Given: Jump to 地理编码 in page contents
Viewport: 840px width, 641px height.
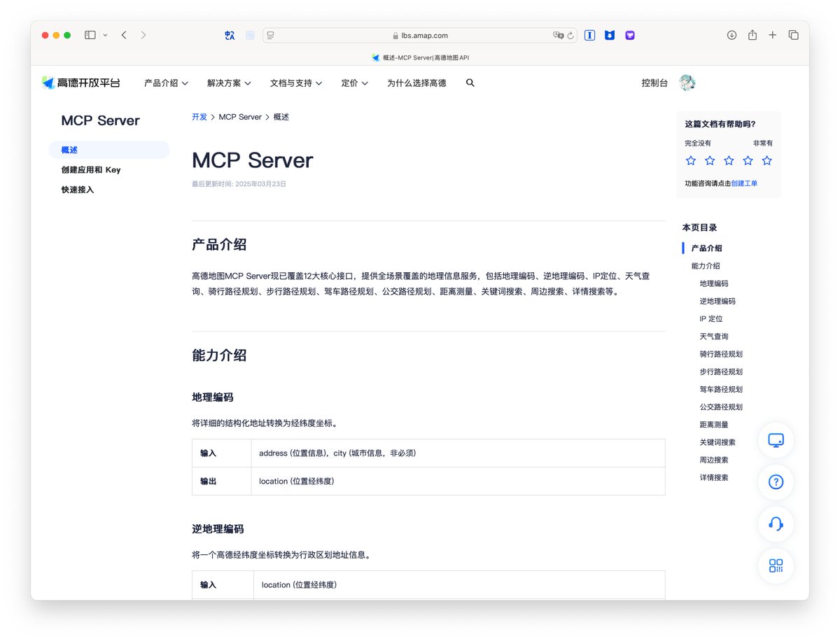Looking at the screenshot, I should [x=714, y=283].
